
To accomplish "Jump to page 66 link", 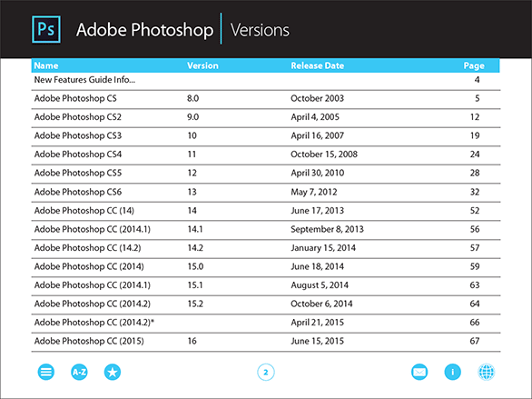I will (x=475, y=323).
